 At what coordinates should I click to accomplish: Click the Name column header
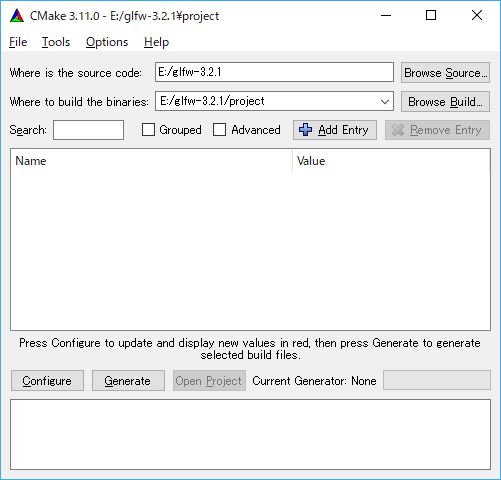(151, 161)
